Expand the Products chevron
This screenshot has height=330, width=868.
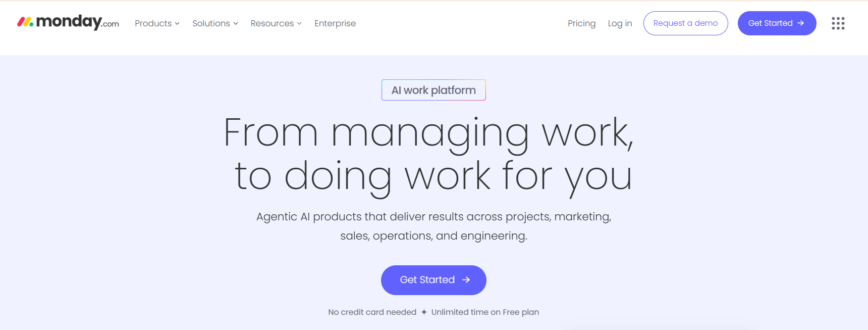pos(177,24)
